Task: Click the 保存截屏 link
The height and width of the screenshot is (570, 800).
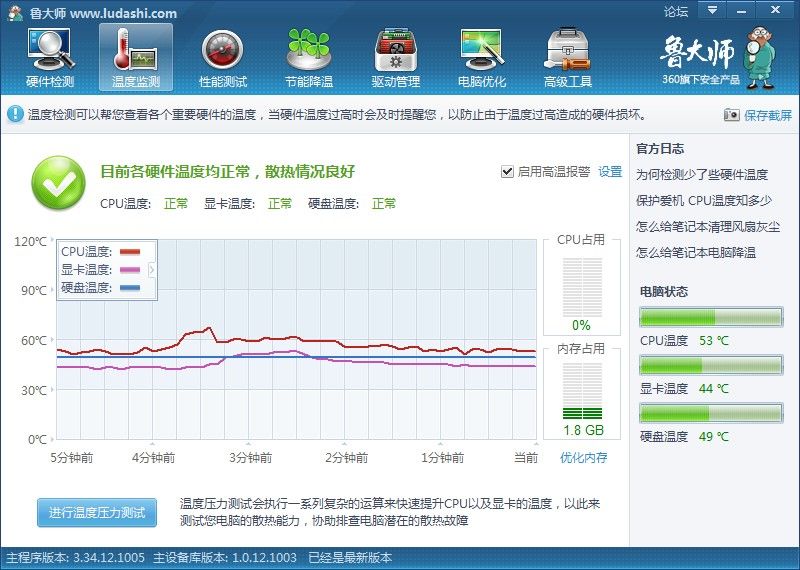Action: coord(768,115)
